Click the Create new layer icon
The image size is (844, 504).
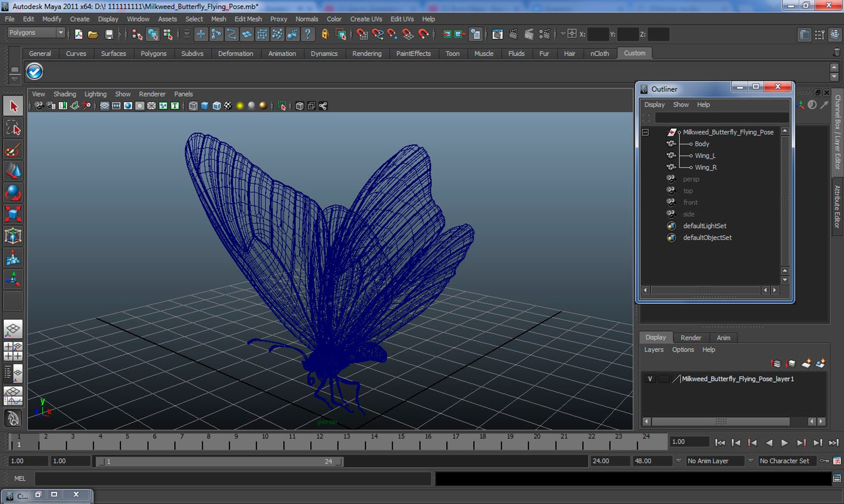click(x=806, y=363)
